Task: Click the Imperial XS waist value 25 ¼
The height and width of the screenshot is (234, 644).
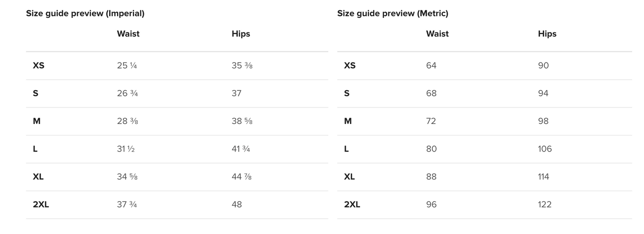Action: pos(127,66)
